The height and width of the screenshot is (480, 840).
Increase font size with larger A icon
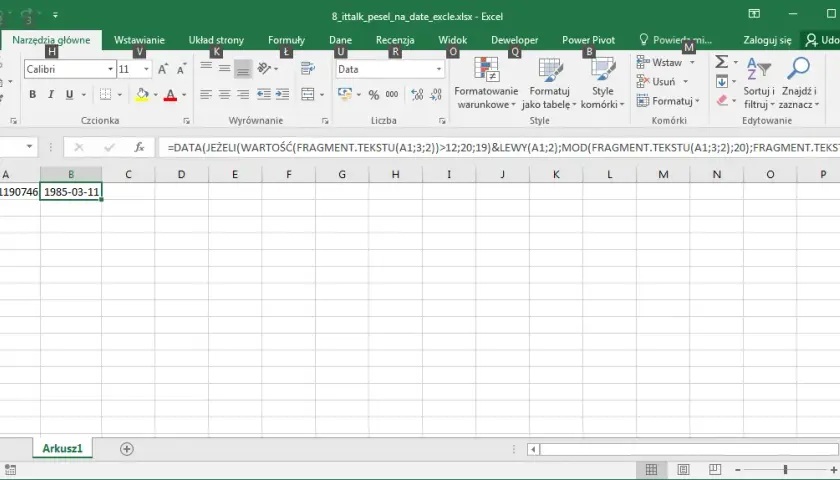[x=163, y=69]
